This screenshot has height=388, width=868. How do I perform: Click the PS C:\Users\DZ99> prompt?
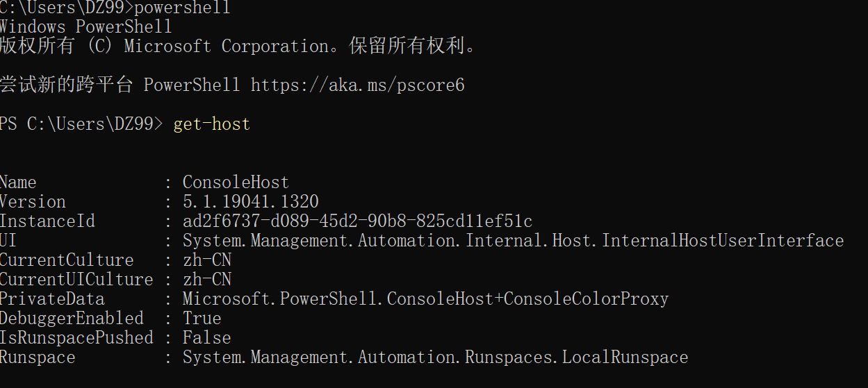(x=81, y=124)
